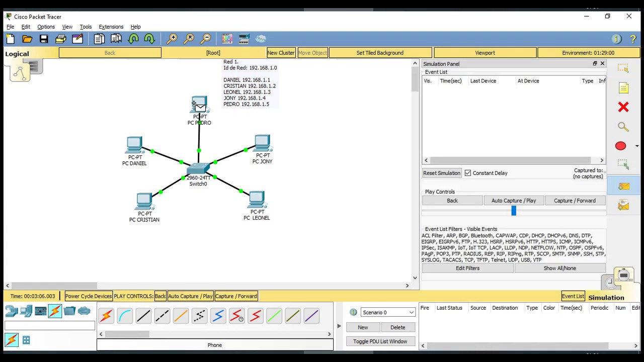Viewport: 644px width, 362px height.
Task: Choose the Add Simple PDU envelope tool
Action: tap(624, 187)
